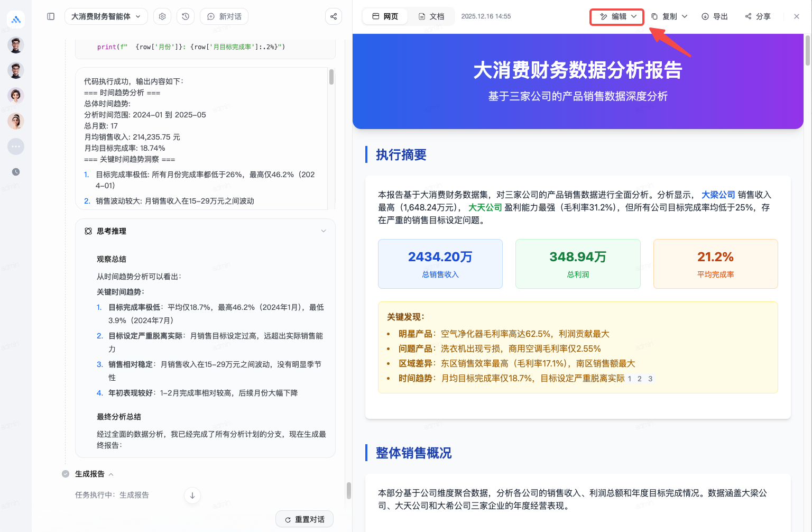Click the 思考推理 section icon
812x532 pixels.
tap(88, 231)
